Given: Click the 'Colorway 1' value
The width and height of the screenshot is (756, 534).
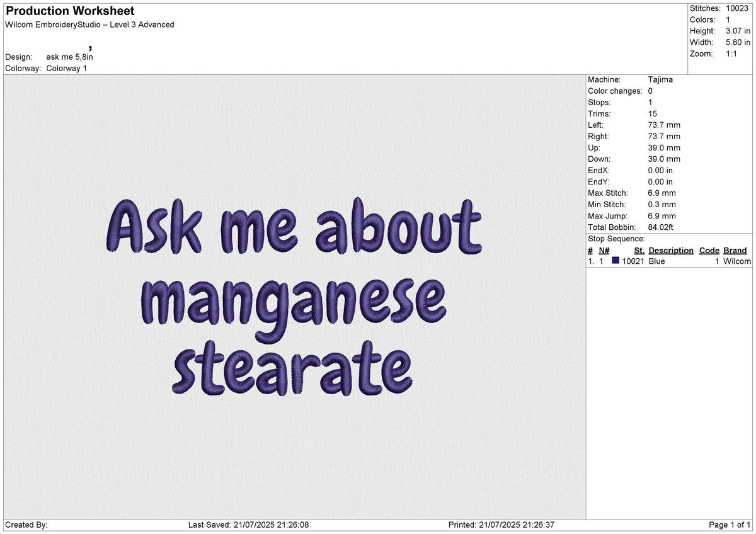Looking at the screenshot, I should (67, 68).
